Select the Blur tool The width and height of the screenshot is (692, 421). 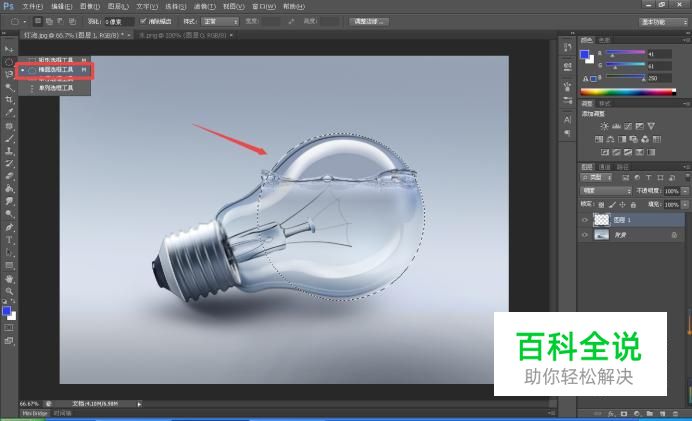pos(9,202)
